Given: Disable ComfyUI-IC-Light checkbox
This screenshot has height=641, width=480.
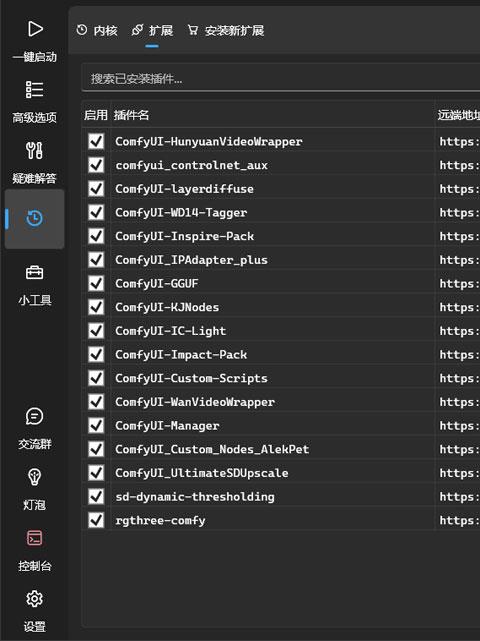Looking at the screenshot, I should point(96,331).
